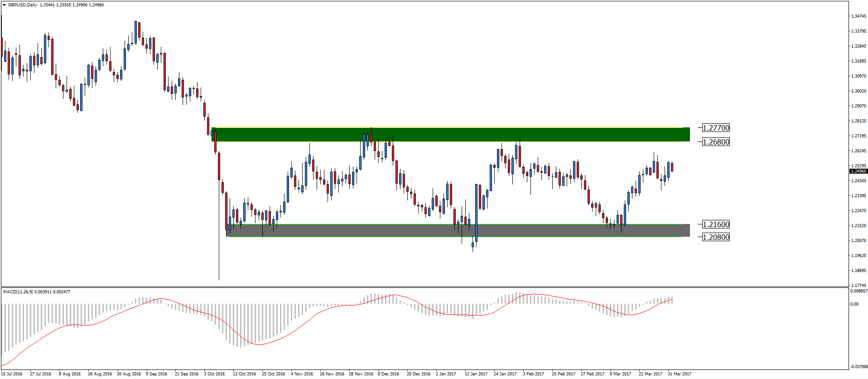868x379 pixels.
Task: Select the gray support zone rectangle
Action: pos(458,231)
